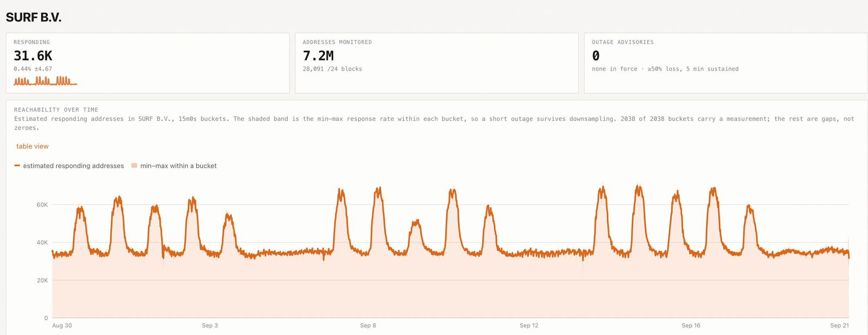Toggle the min–max within a bucket legend
This screenshot has width=868, height=335.
tap(174, 166)
